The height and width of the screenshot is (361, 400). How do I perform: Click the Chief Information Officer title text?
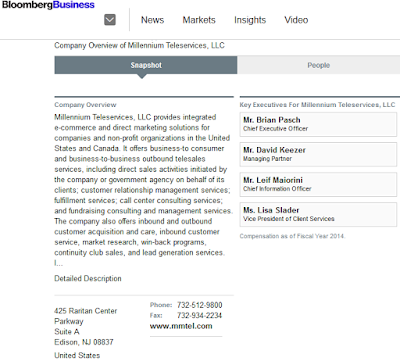click(277, 189)
